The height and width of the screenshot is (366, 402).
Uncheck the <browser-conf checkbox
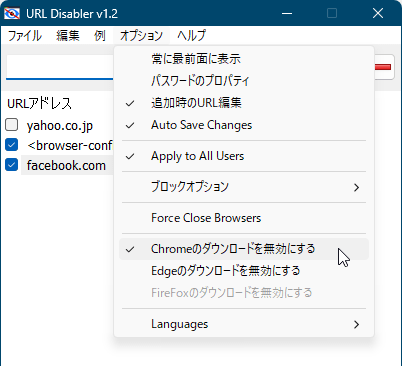point(12,145)
